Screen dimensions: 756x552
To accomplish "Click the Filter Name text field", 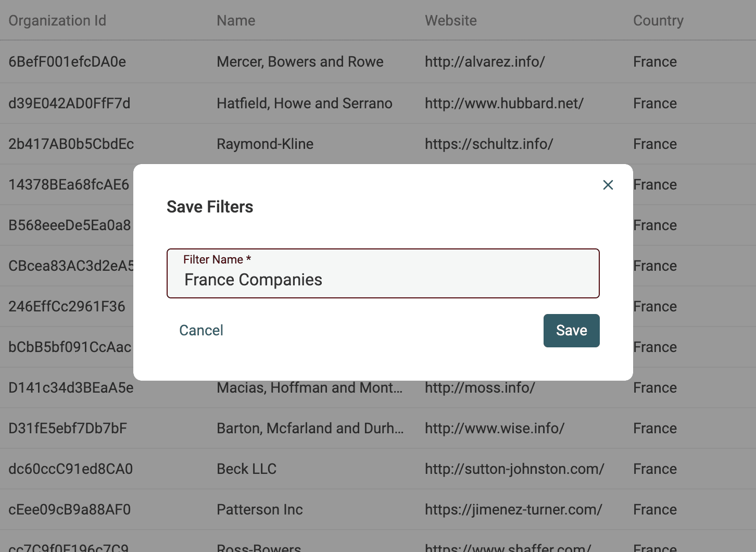I will (383, 279).
